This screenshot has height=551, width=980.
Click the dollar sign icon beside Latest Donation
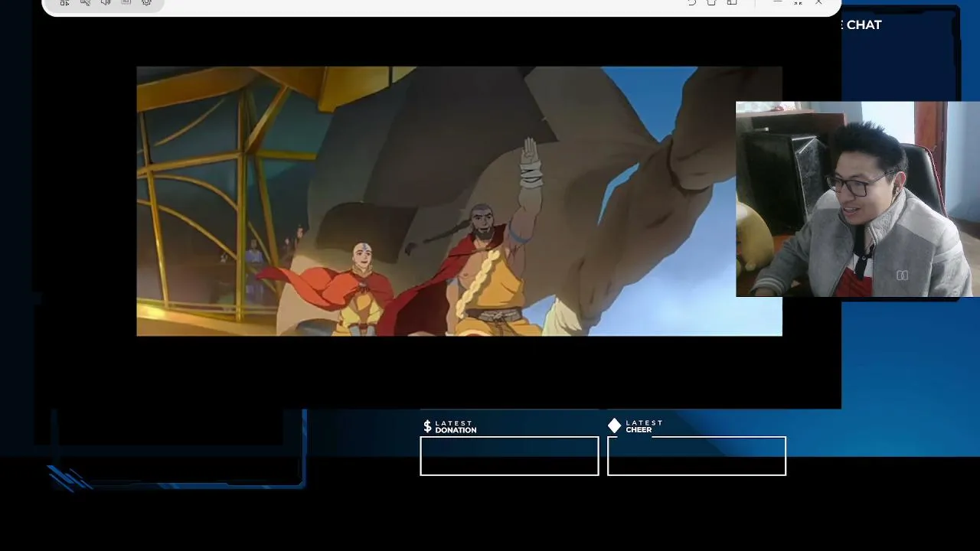pyautogui.click(x=427, y=426)
